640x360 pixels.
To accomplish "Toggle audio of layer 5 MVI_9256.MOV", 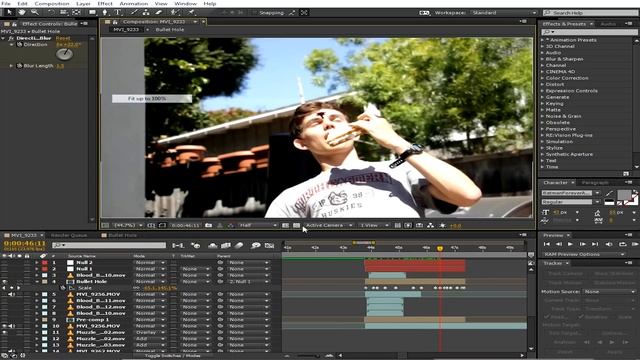I will point(11,294).
